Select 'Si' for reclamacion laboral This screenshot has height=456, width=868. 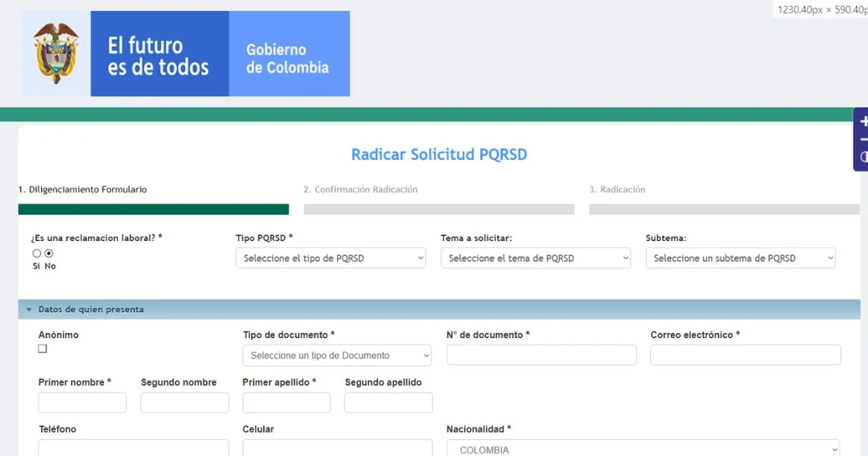pyautogui.click(x=36, y=253)
